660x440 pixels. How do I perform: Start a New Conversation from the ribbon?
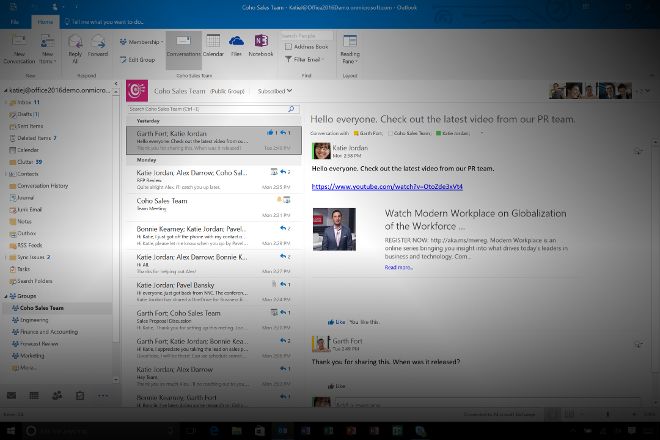click(19, 49)
